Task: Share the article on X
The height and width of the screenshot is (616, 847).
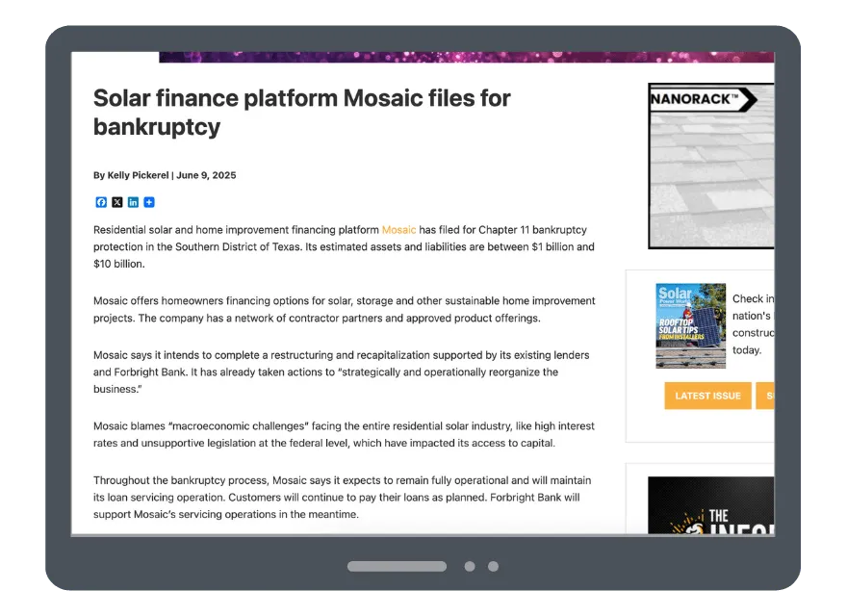Action: (117, 202)
